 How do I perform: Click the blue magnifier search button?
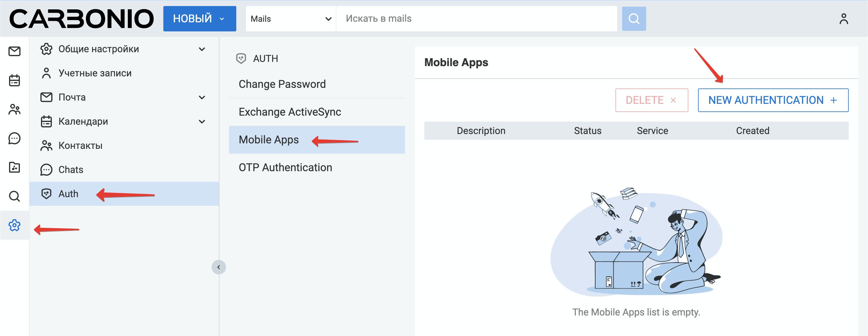coord(634,19)
